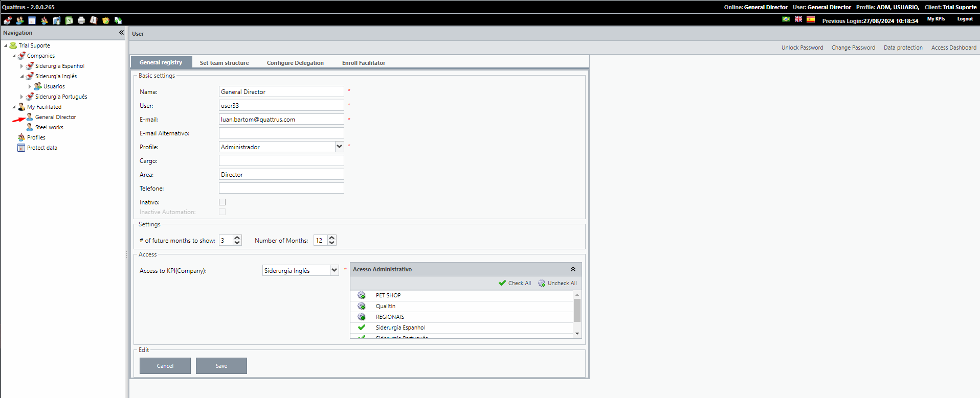Toggle Qualitin access icon
980x398 pixels.
point(362,306)
